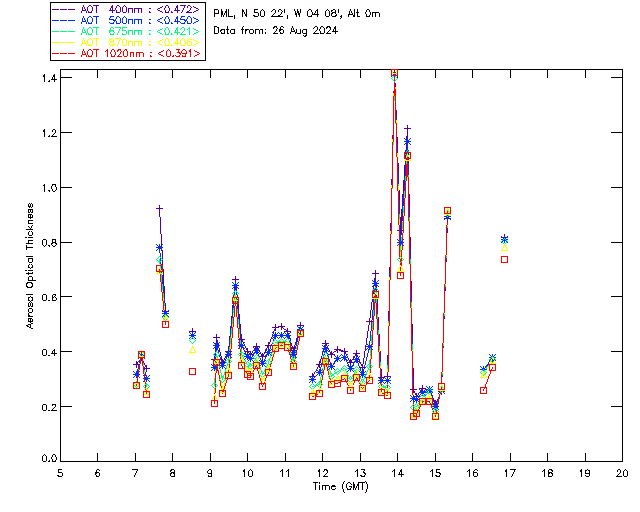The image size is (640, 512).
Task: Click the isolated red square near 0.33 at 8.5 GMT
Action: click(192, 372)
